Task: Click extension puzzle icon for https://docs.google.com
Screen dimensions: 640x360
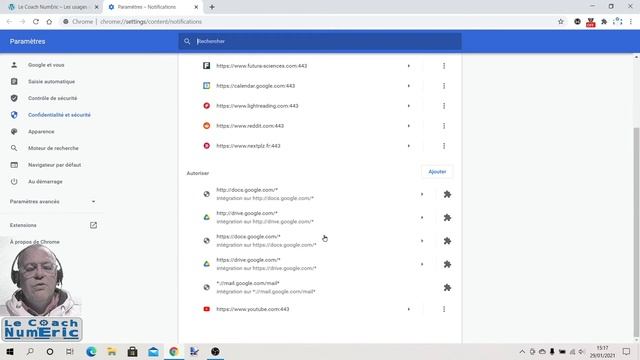Action: (x=447, y=241)
